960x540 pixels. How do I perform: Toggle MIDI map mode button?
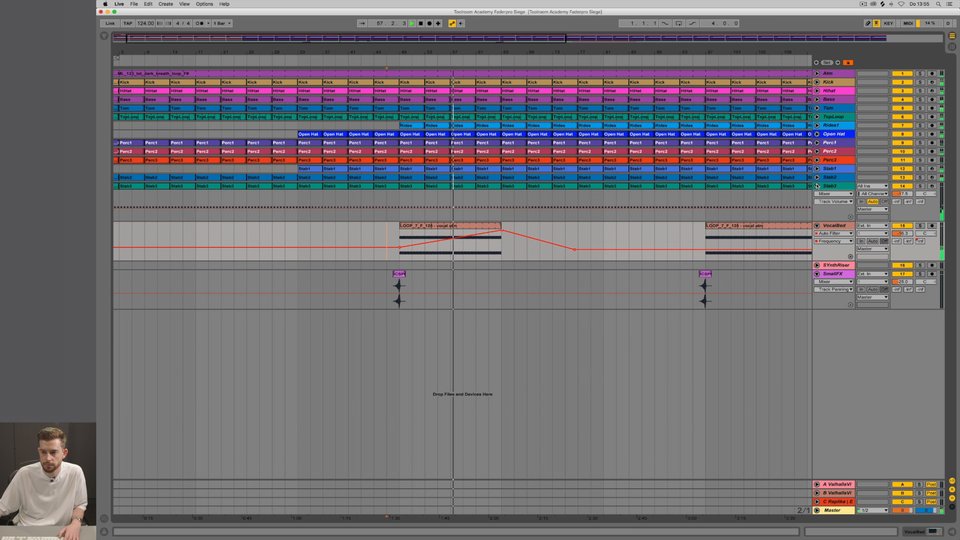coord(908,23)
